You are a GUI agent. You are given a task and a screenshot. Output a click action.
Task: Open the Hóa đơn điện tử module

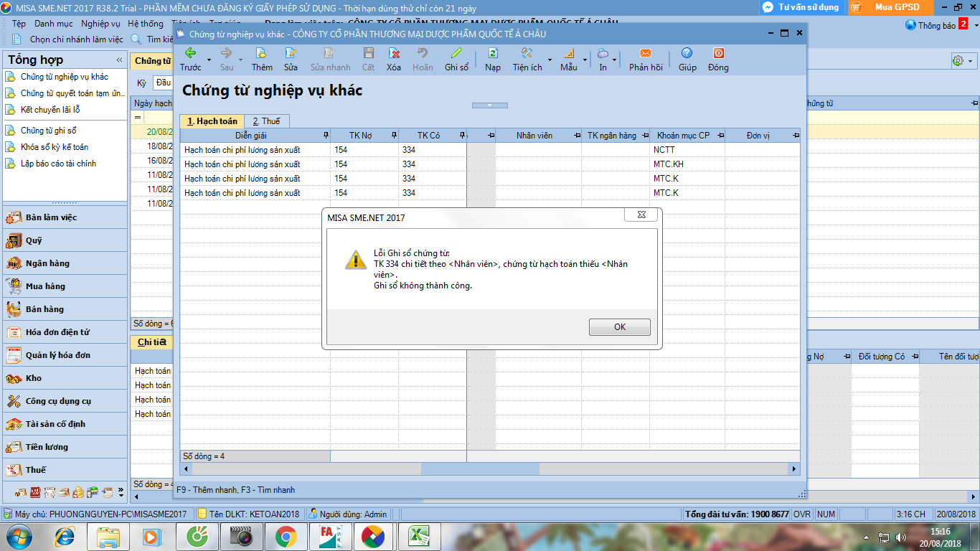[x=65, y=332]
